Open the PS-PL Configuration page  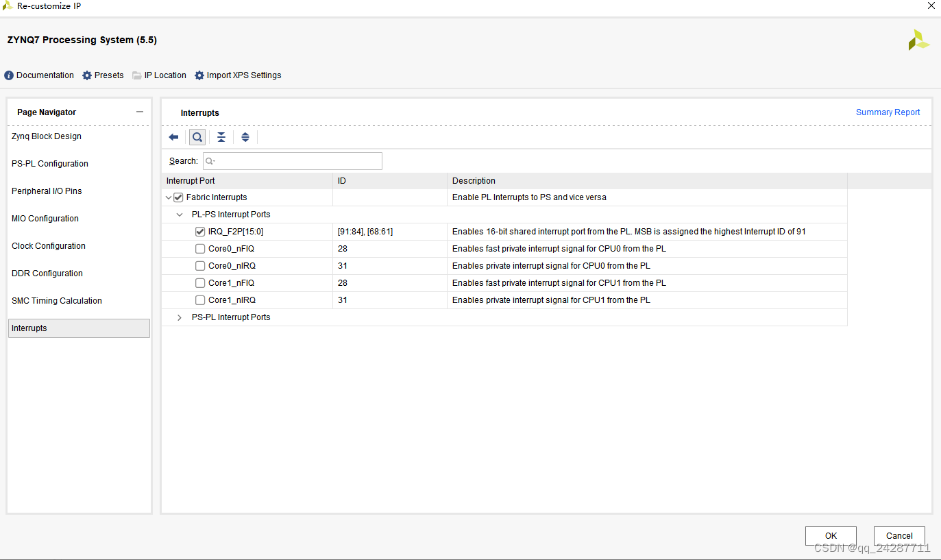point(50,164)
